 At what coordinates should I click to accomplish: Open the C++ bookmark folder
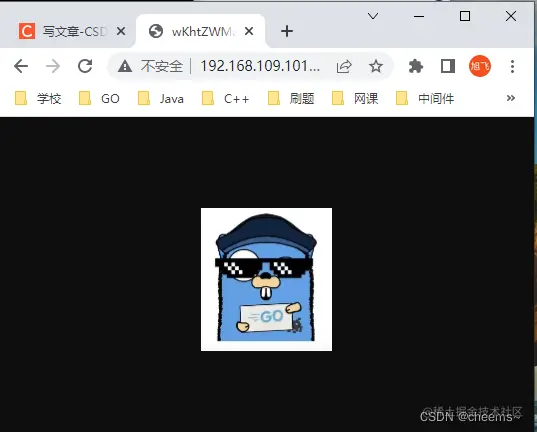[226, 98]
